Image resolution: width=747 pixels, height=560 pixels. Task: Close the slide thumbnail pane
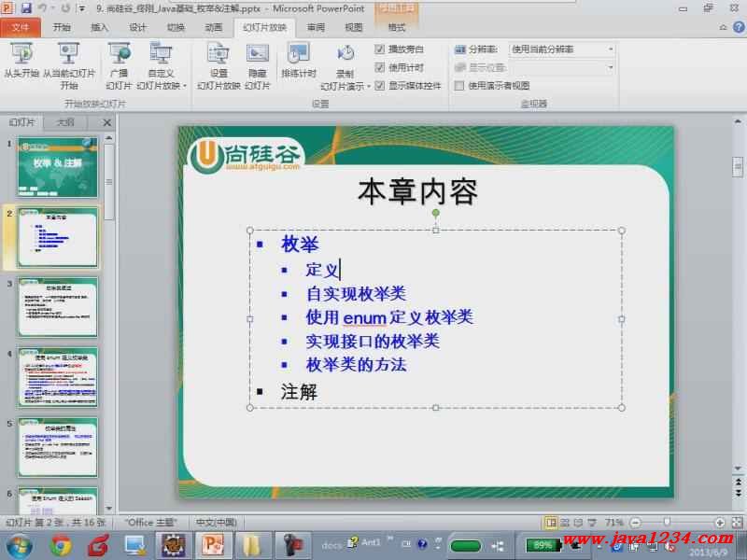(107, 123)
